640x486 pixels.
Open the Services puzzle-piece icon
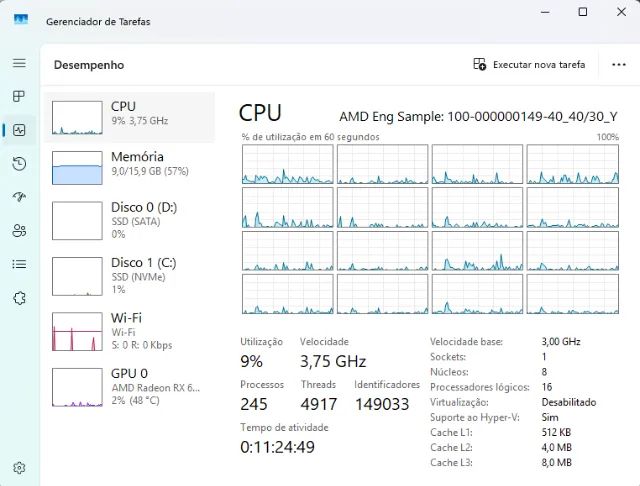click(19, 298)
